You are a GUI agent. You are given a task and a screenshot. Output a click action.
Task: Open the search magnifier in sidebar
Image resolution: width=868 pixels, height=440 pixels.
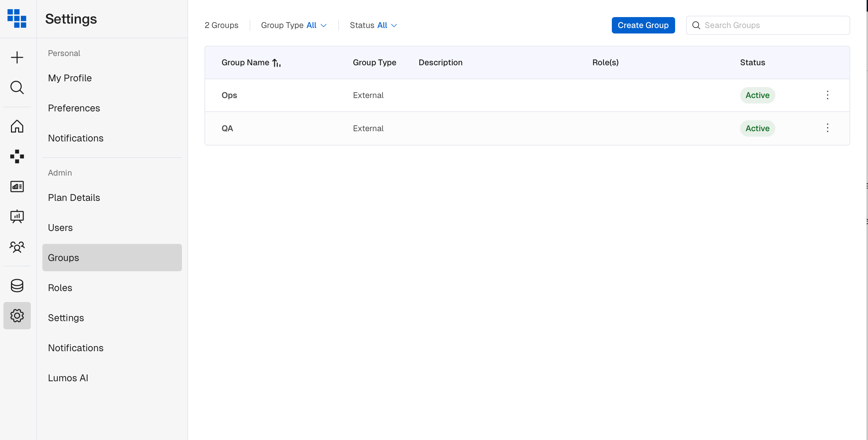tap(17, 87)
